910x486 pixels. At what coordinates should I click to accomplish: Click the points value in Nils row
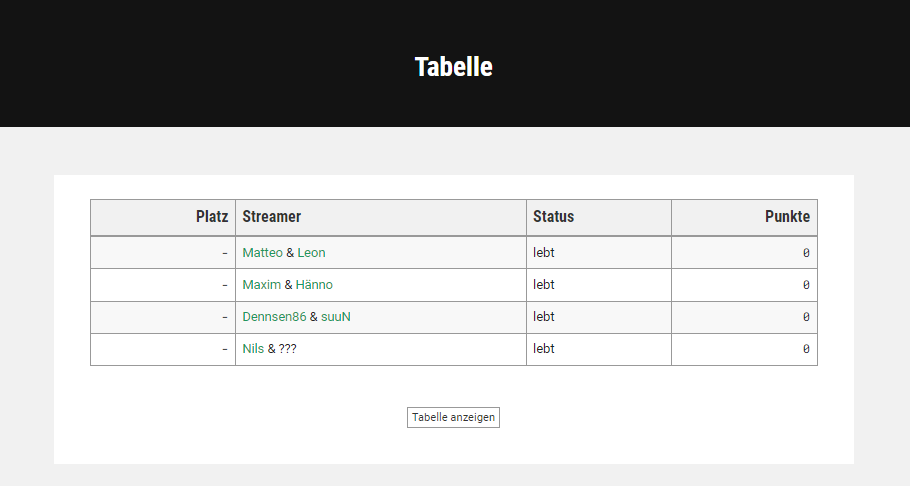806,349
